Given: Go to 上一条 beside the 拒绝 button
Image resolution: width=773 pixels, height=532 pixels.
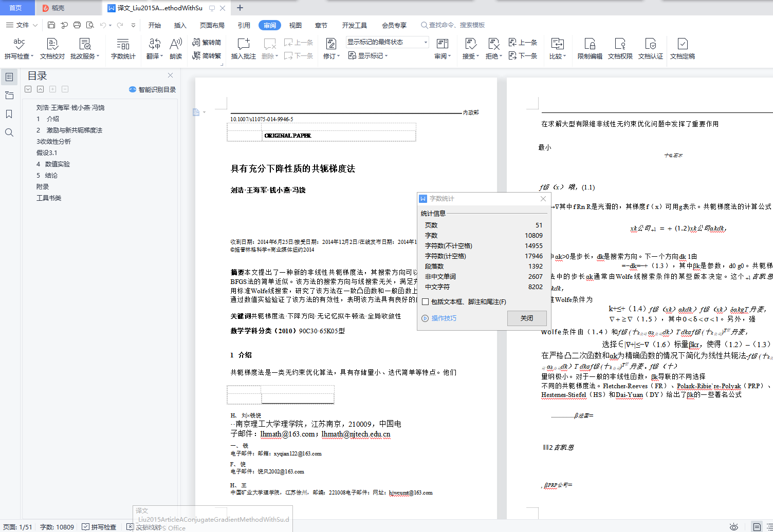Looking at the screenshot, I should [x=523, y=43].
